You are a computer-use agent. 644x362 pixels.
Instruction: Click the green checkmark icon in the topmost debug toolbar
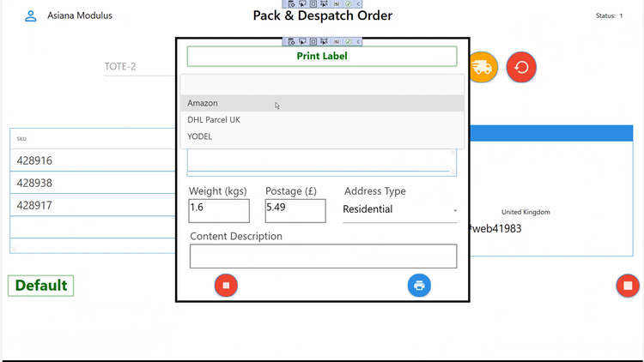348,4
